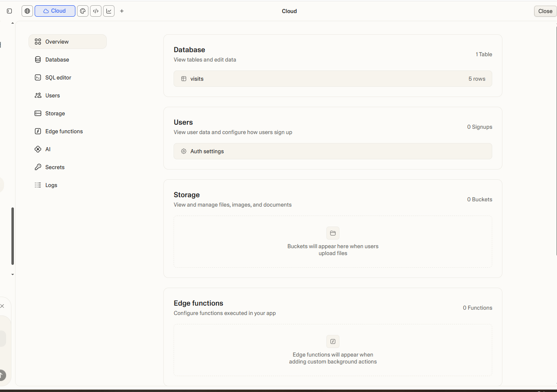Click the "0 Buckets" count

[480, 199]
